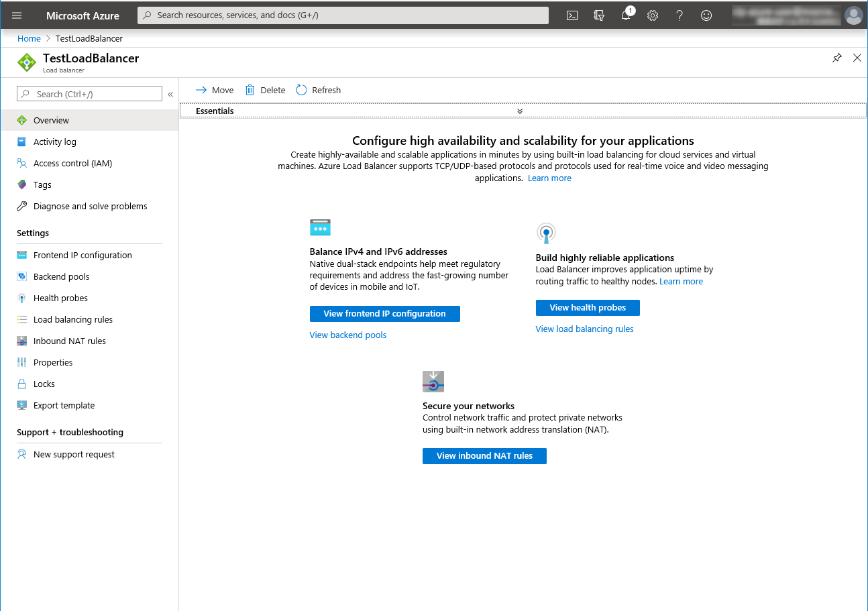
Task: Open the hamburger portal menu
Action: (17, 15)
